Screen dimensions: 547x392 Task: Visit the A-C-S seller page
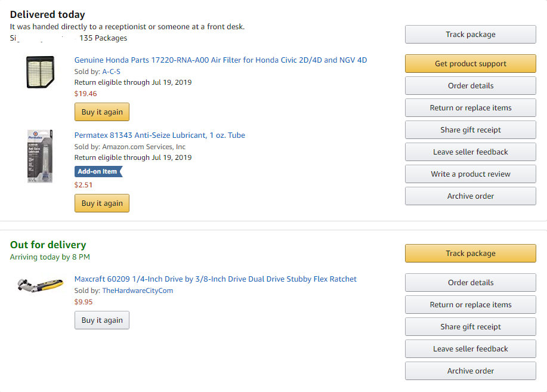click(x=111, y=71)
